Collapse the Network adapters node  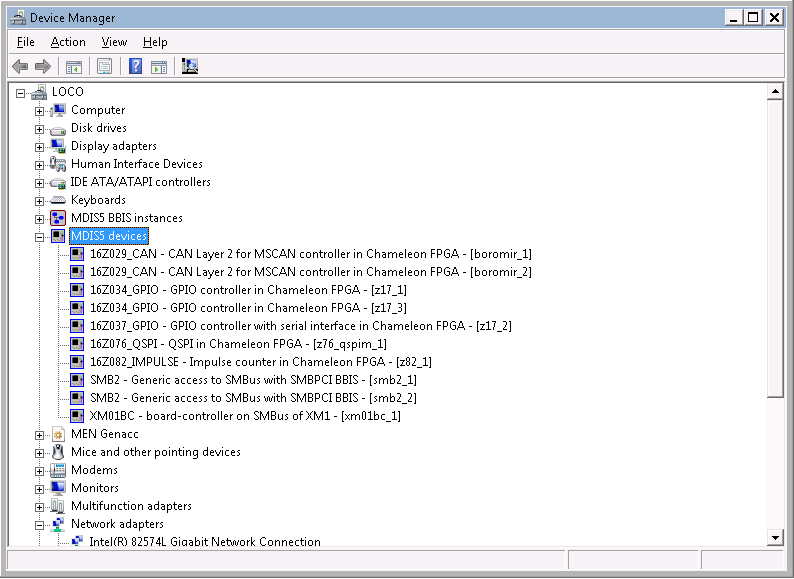[40, 524]
